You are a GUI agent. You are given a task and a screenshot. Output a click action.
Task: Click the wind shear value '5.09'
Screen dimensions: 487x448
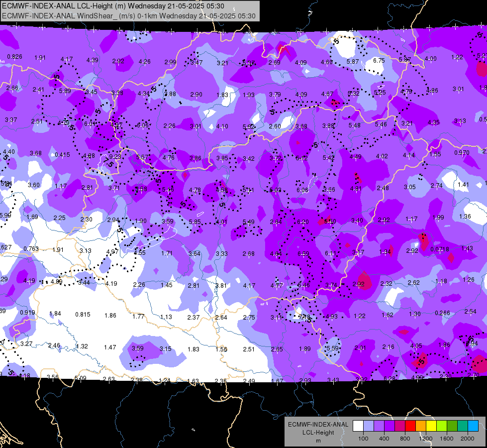click(x=81, y=378)
